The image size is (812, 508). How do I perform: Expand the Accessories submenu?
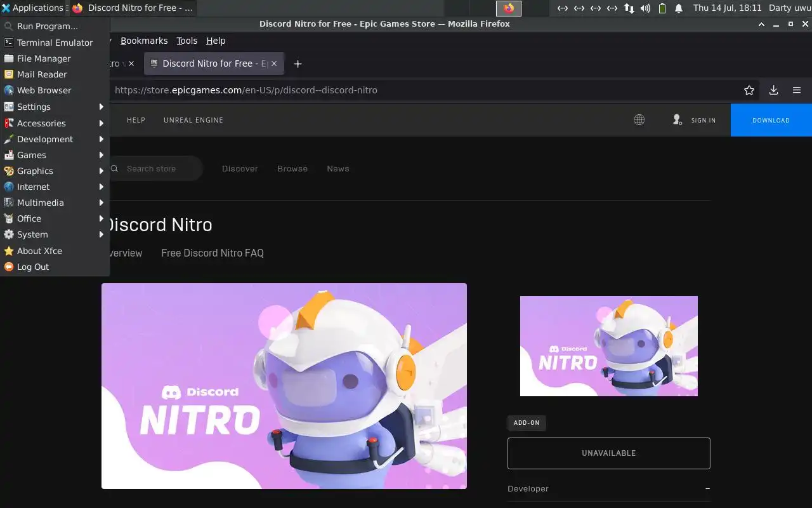(x=55, y=123)
